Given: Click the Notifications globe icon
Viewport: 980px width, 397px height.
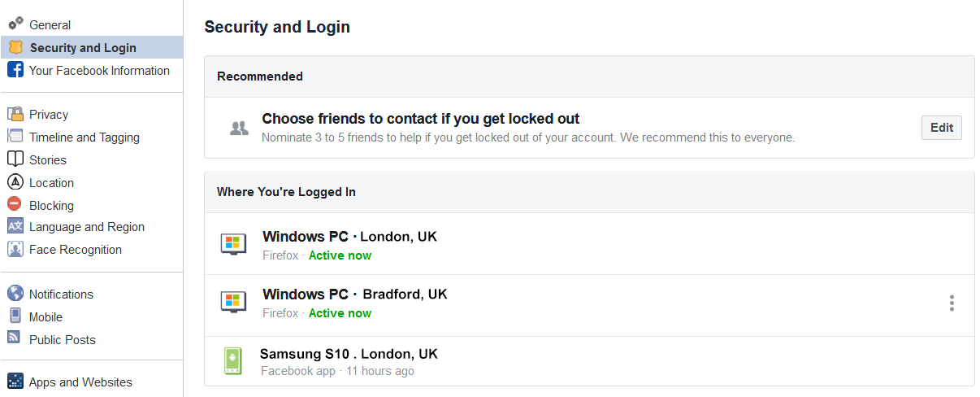Looking at the screenshot, I should (x=15, y=294).
